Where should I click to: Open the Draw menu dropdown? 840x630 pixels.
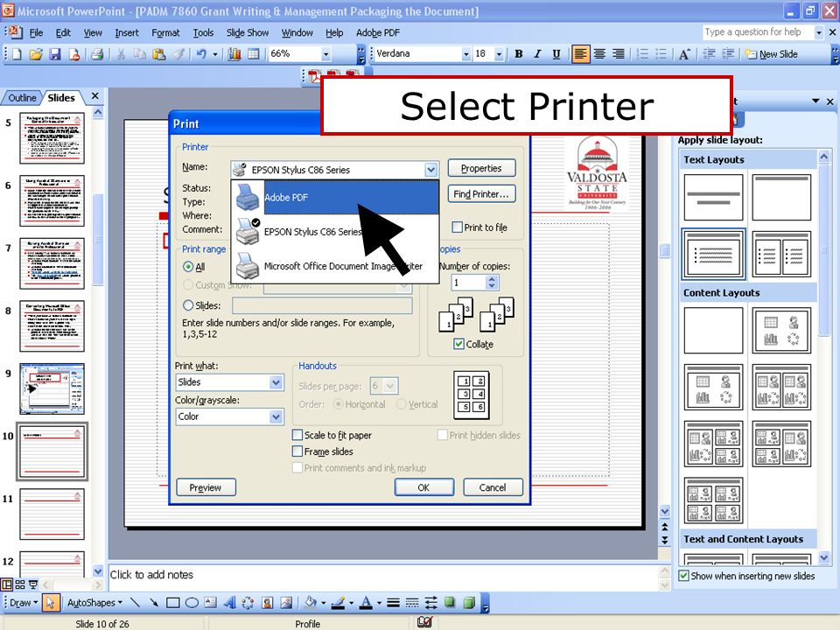coord(24,603)
